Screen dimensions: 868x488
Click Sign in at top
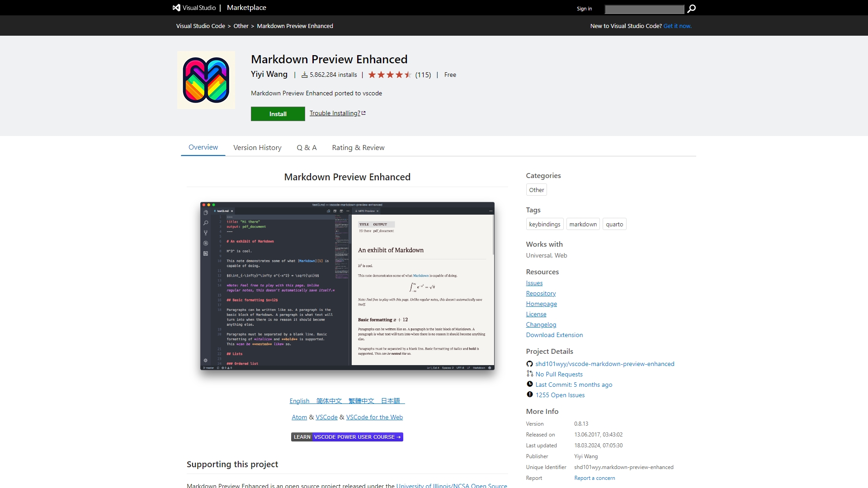(x=584, y=9)
